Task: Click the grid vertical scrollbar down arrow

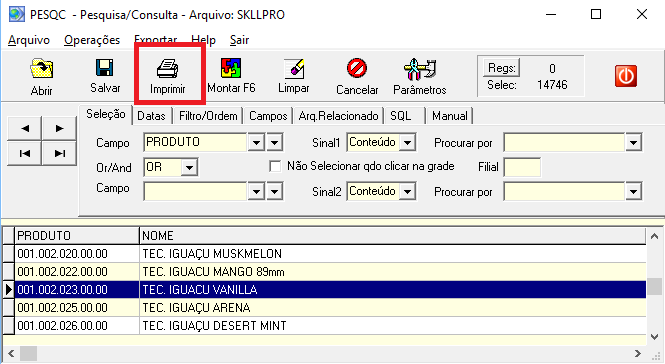Action: coord(654,337)
